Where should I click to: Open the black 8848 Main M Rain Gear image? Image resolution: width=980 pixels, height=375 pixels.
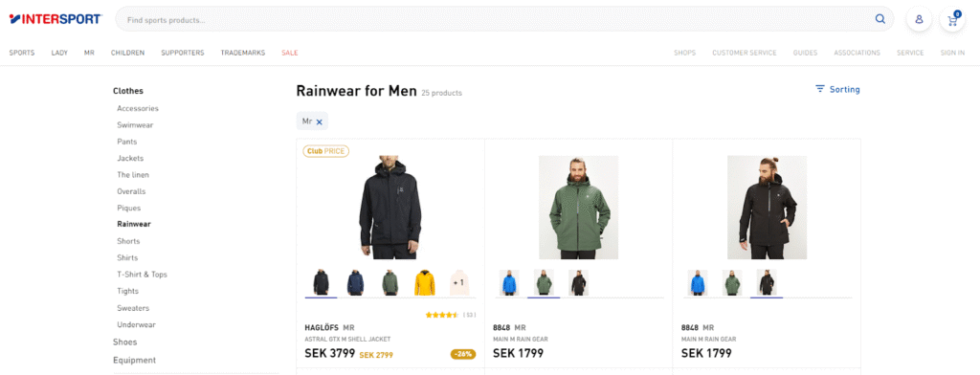pos(767,208)
